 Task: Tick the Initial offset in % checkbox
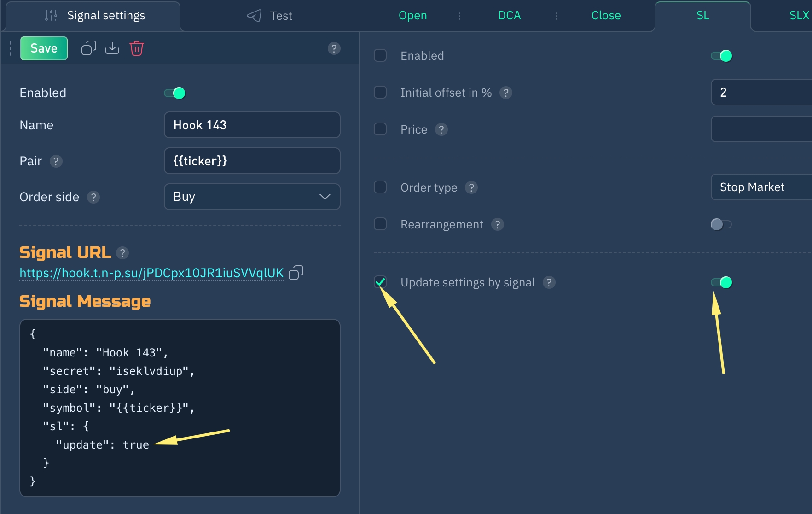click(380, 93)
